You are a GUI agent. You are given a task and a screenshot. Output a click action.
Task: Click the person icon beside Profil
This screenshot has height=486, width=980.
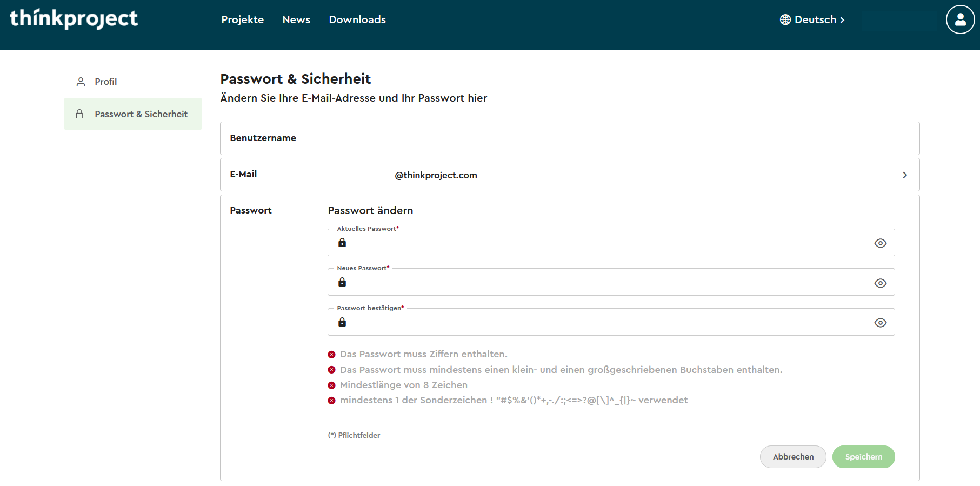81,82
